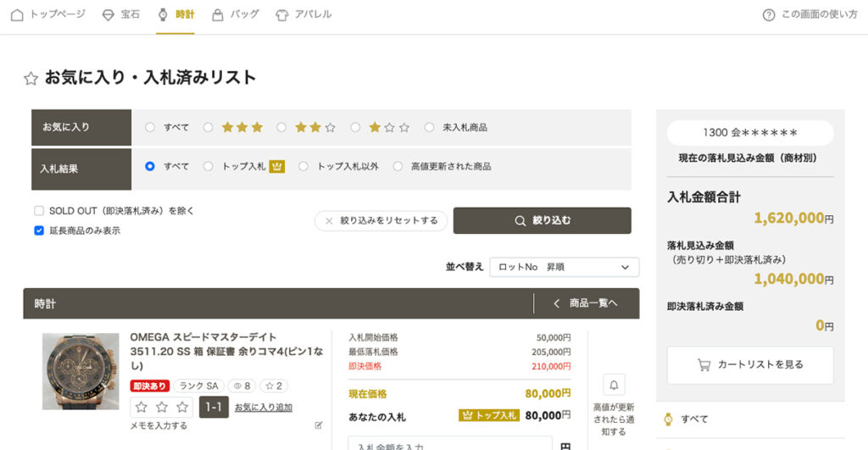Screen dimensions: 868x450
Task: Click the star icon beside the page title
Action: click(x=31, y=78)
